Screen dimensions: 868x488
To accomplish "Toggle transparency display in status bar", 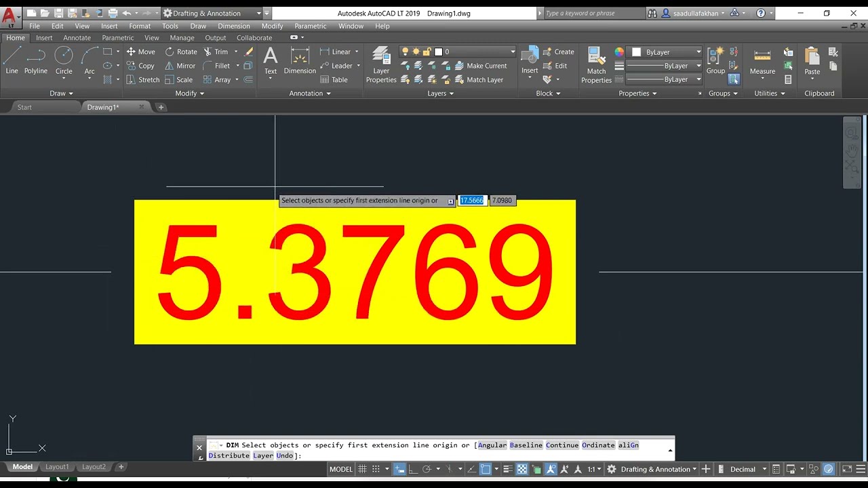I will 522,469.
